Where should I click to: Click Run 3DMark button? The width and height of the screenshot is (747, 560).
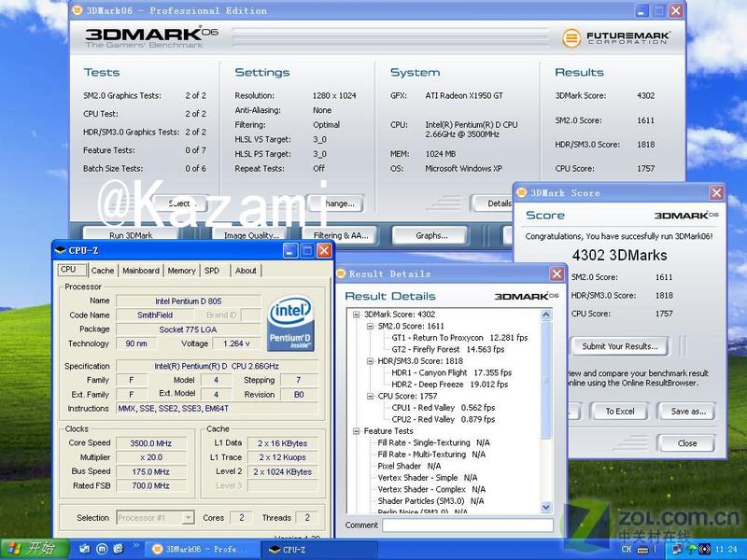(131, 235)
